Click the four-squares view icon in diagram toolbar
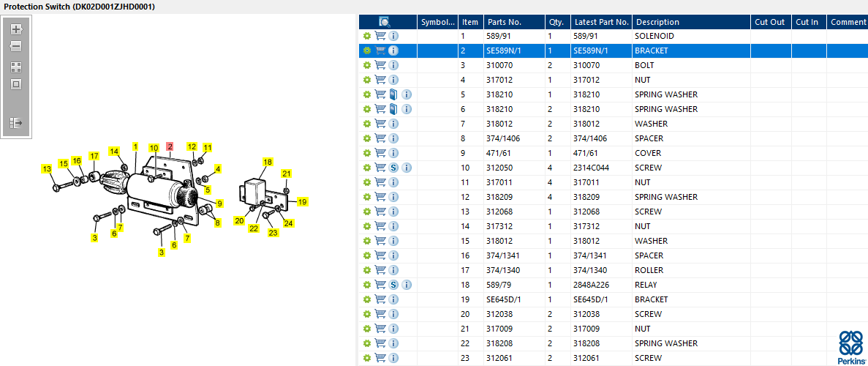This screenshot has height=366, width=868. click(x=16, y=67)
